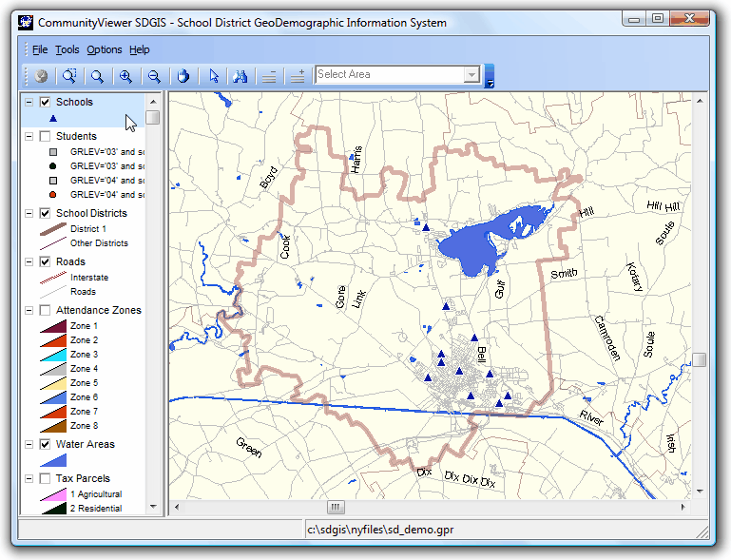The height and width of the screenshot is (560, 731).
Task: Turn on the Attendance Zones layer
Action: 45,310
